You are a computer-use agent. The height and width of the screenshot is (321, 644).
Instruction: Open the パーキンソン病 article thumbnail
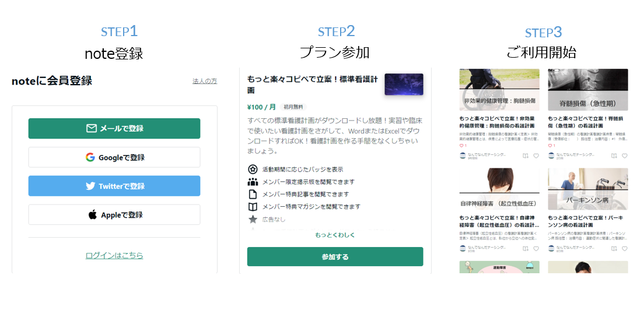[x=587, y=189]
